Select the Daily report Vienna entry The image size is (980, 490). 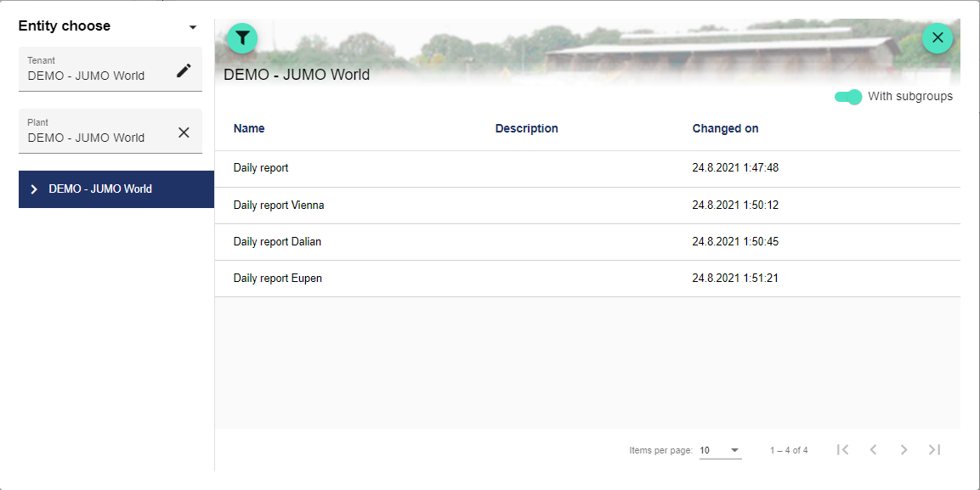279,206
